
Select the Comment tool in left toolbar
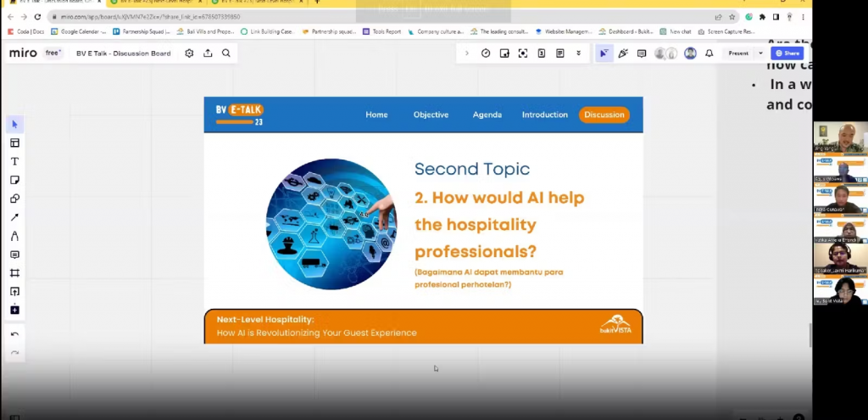pyautogui.click(x=15, y=255)
